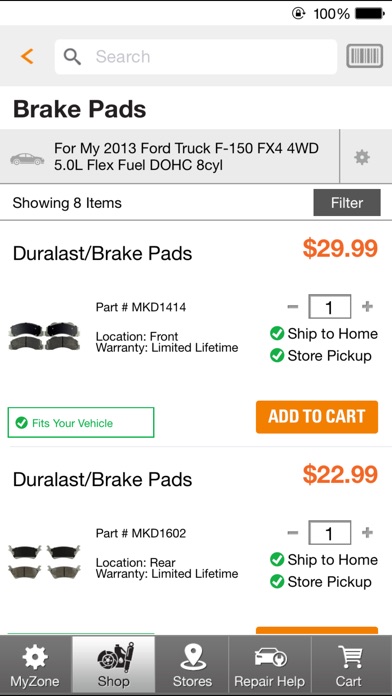Open the MyZone tab

click(35, 664)
